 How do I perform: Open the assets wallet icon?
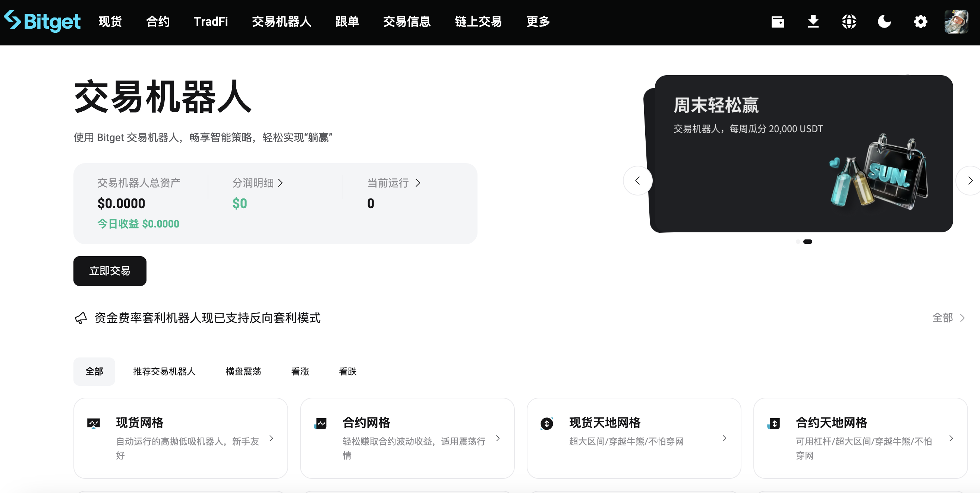777,22
